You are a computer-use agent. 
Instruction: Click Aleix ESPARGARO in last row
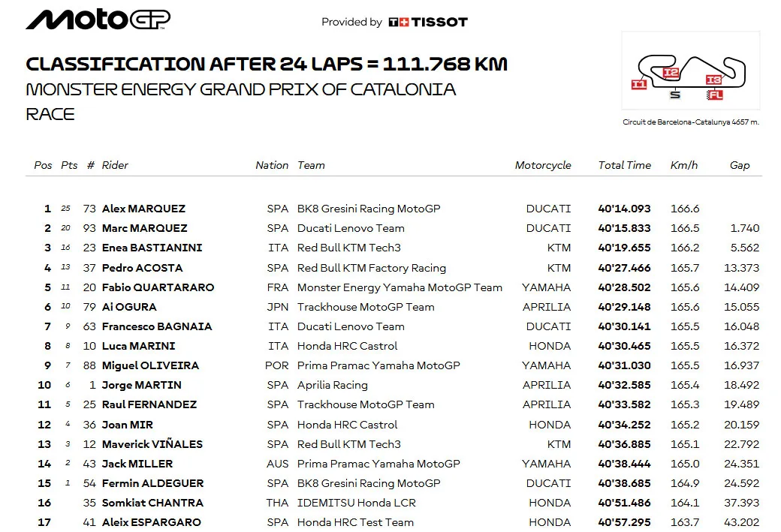click(x=152, y=522)
